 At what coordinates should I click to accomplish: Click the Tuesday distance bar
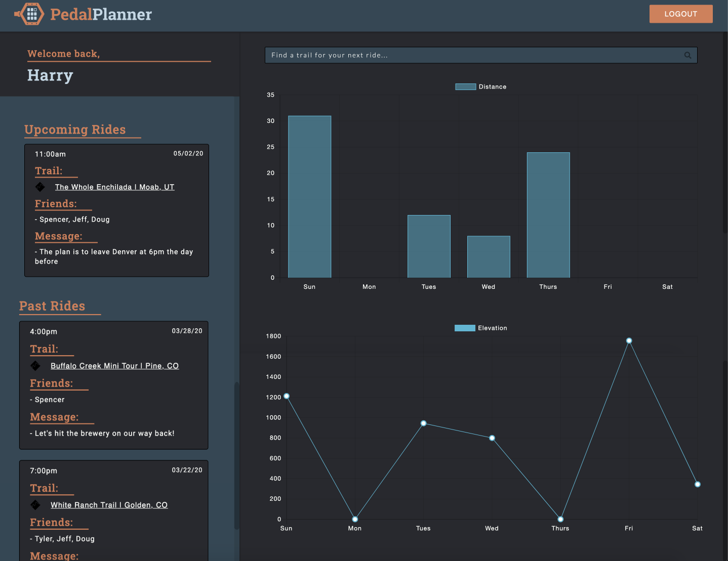coord(429,246)
